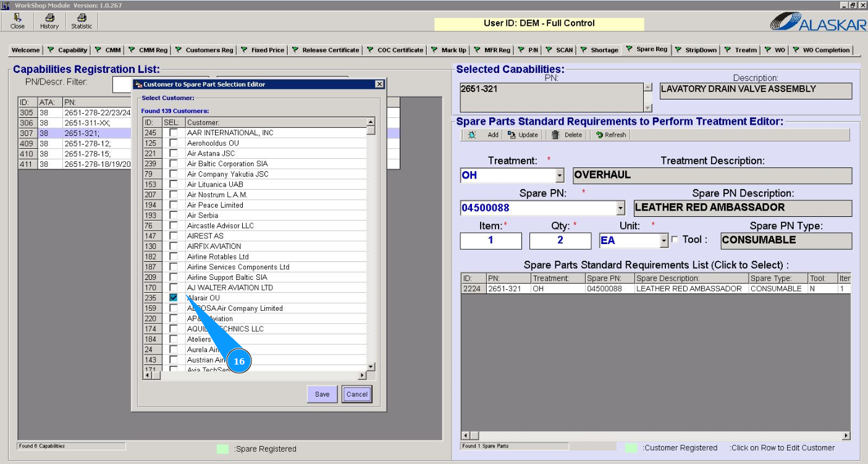
Task: Enable the Air Baltic Corporation SIA checkbox
Action: [174, 164]
